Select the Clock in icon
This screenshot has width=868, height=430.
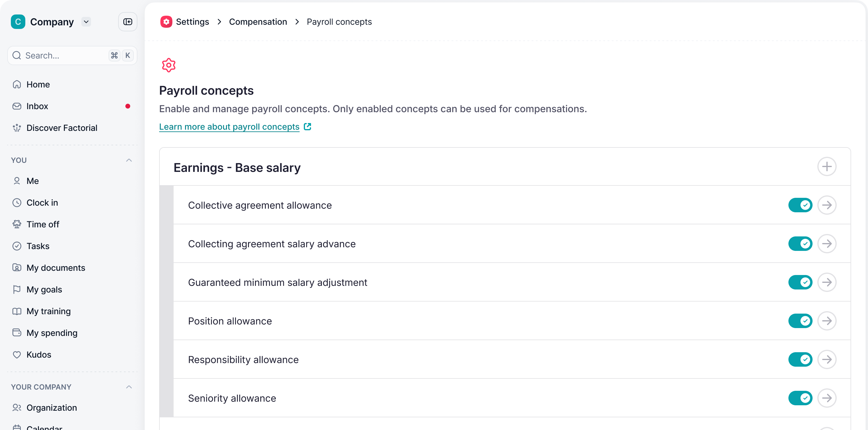[x=17, y=202]
